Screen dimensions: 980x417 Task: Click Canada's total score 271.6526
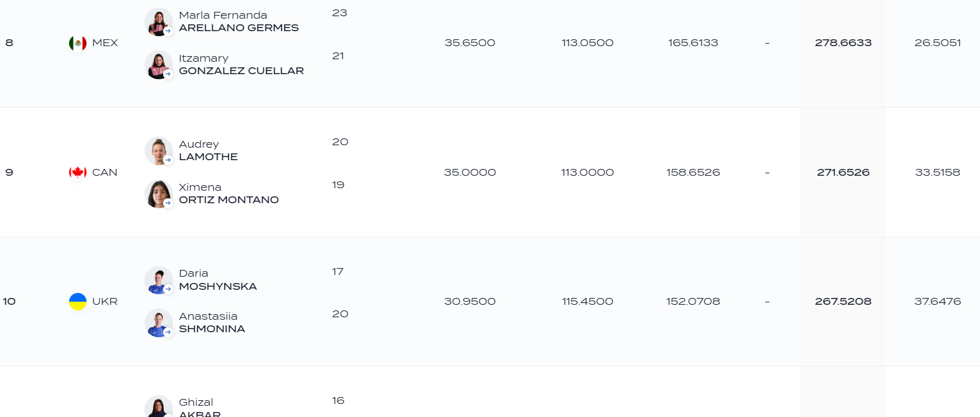click(x=843, y=173)
